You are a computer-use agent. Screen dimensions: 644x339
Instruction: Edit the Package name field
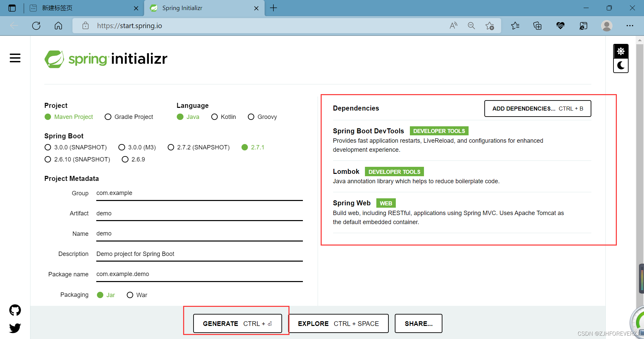coord(200,274)
